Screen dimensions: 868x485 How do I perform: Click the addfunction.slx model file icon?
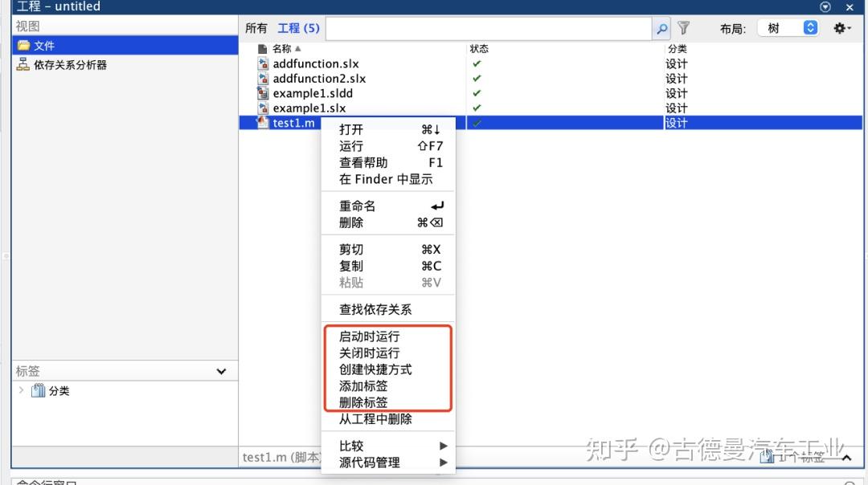pyautogui.click(x=264, y=63)
